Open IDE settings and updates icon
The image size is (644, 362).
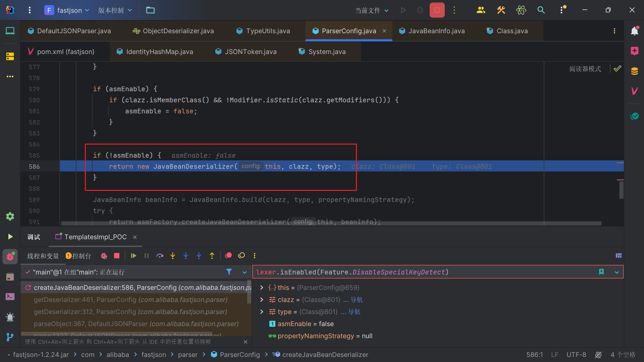[562, 10]
